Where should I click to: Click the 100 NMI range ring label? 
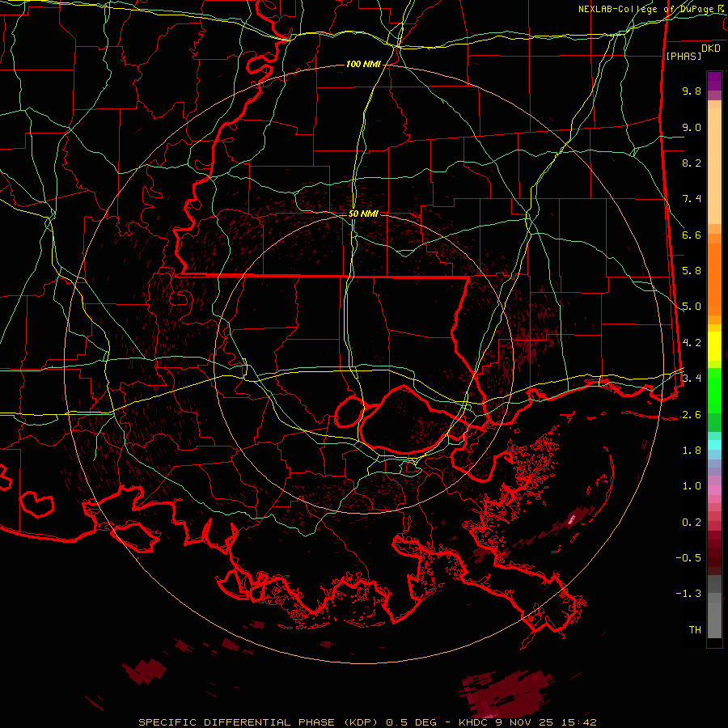pyautogui.click(x=363, y=64)
